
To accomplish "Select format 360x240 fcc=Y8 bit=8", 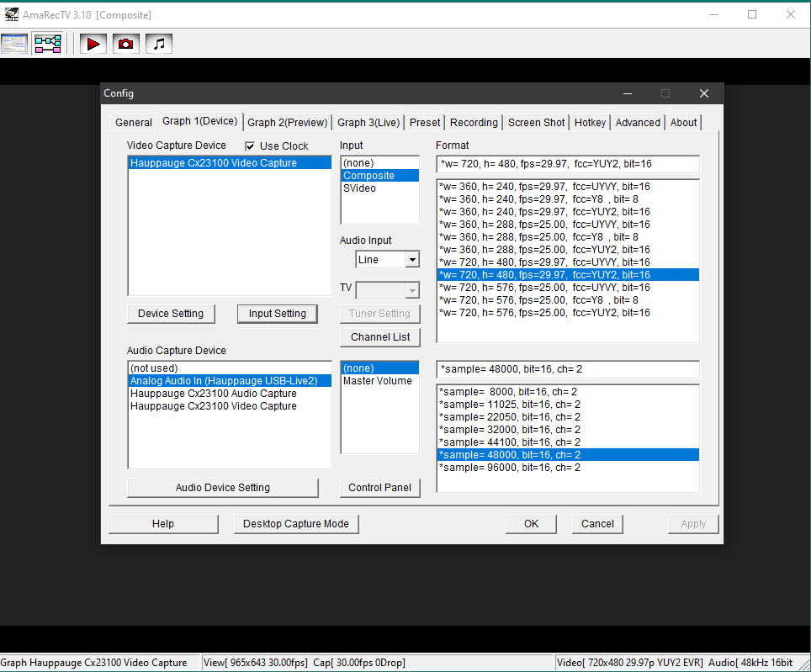I will 568,199.
